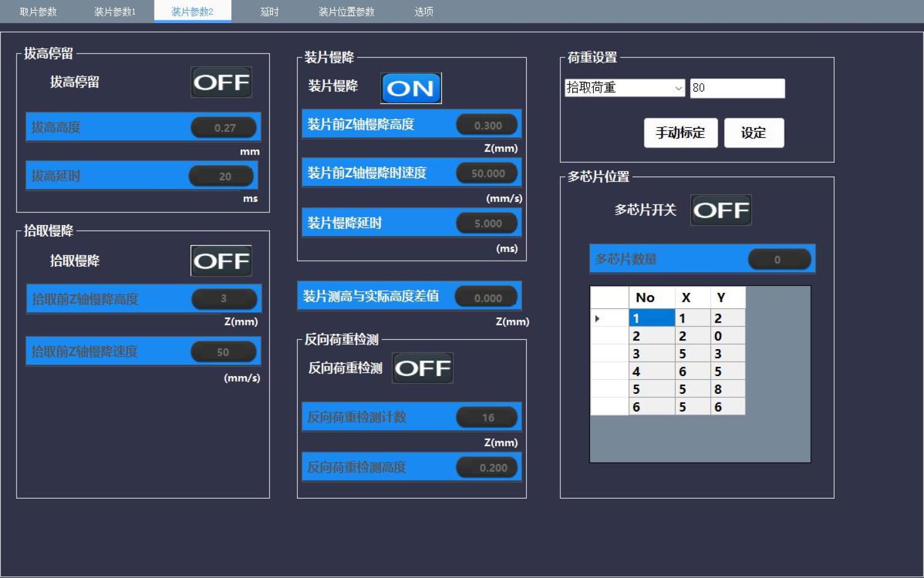924x578 pixels.
Task: Click the row selector arrow in the chip table
Action: click(598, 318)
